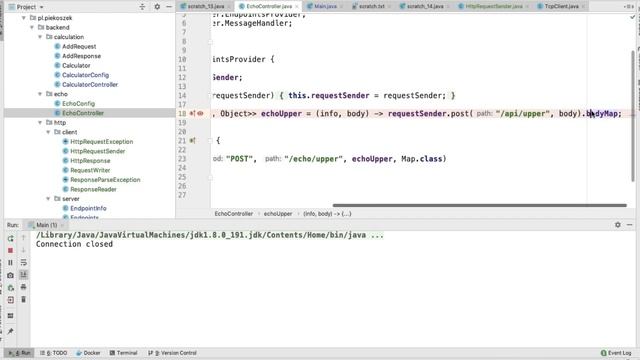The image size is (640, 360).
Task: Click the Rerun Main icon in Run panel
Action: (x=11, y=238)
